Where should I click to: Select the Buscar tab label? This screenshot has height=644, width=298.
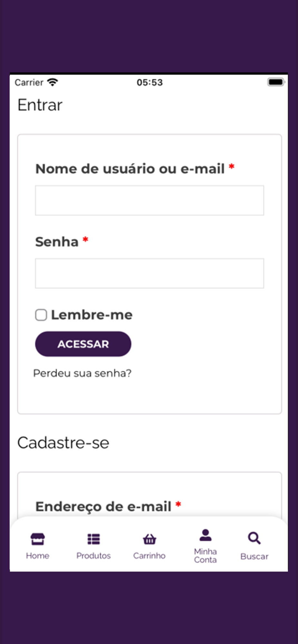[x=254, y=556]
